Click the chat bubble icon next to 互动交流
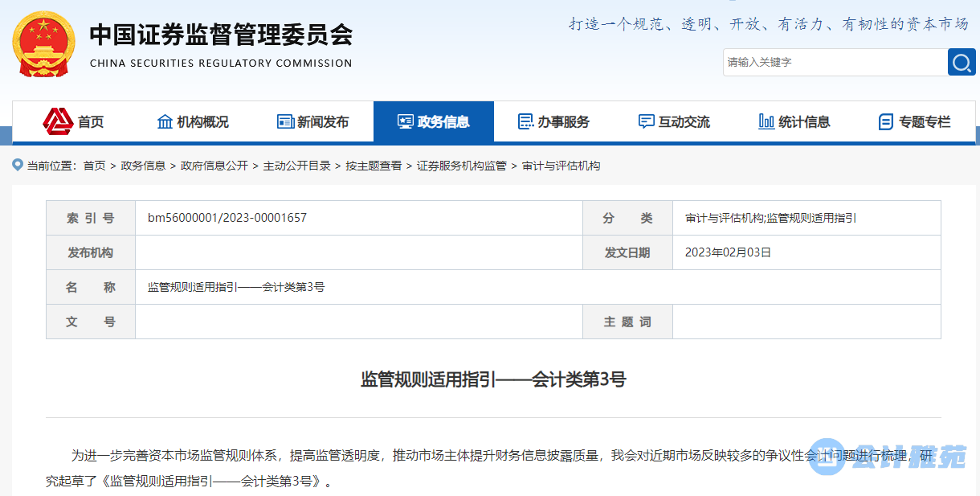This screenshot has width=980, height=496. pyautogui.click(x=647, y=121)
